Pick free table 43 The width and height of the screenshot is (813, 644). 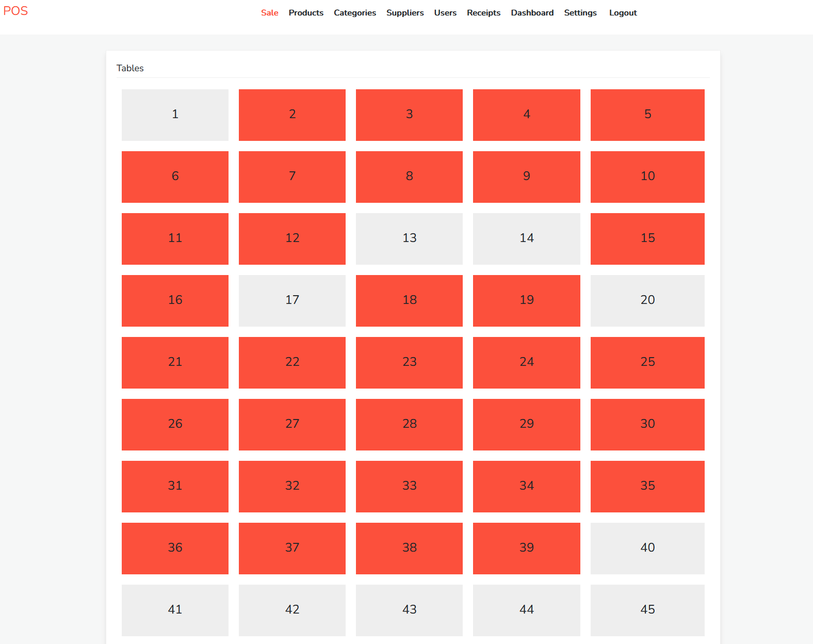click(x=409, y=610)
